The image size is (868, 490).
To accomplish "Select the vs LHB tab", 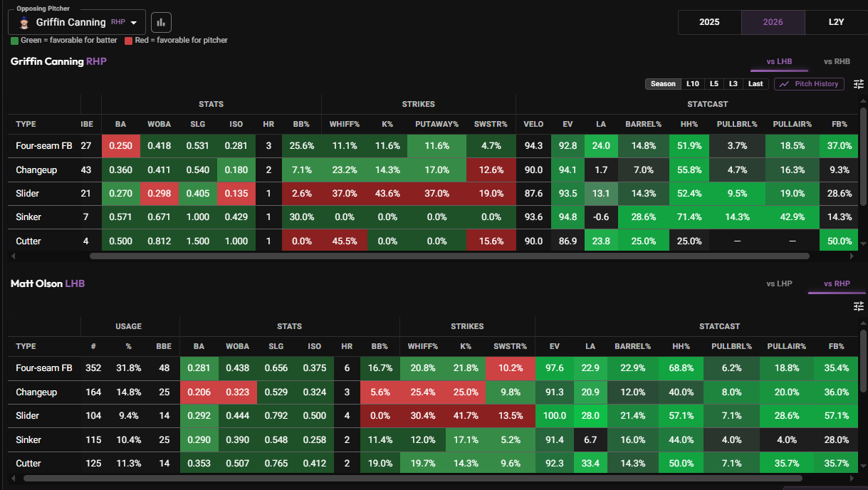I will (779, 62).
